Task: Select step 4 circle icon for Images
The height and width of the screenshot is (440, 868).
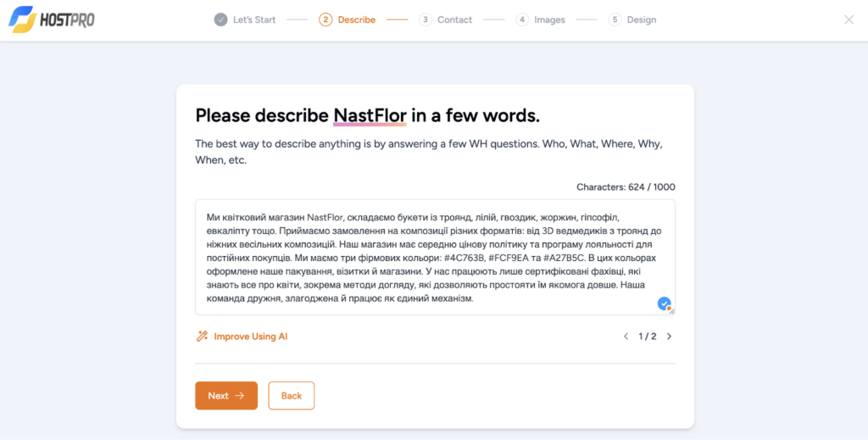Action: coord(522,20)
